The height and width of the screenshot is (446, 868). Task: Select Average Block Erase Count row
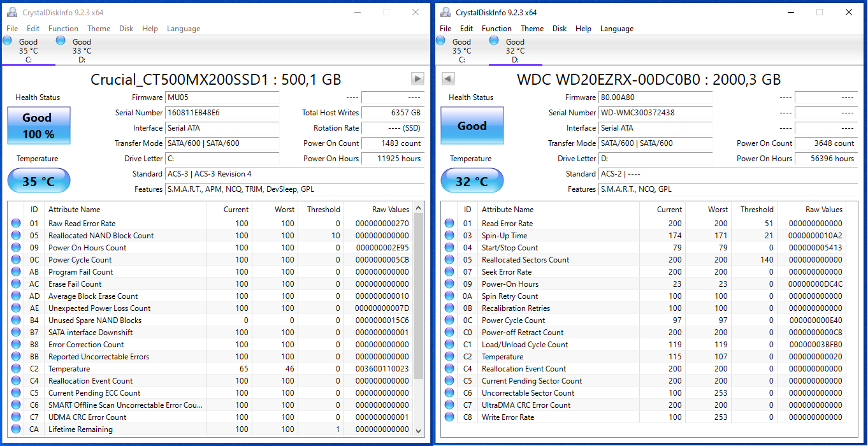[x=210, y=296]
